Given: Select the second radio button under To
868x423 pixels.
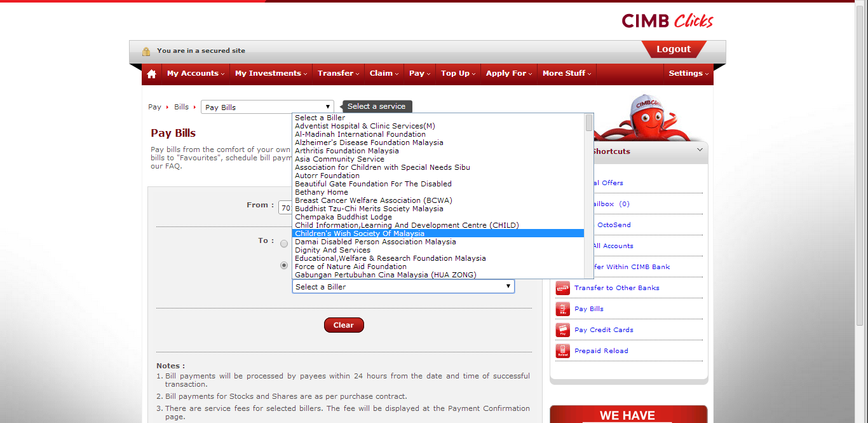Looking at the screenshot, I should (284, 265).
